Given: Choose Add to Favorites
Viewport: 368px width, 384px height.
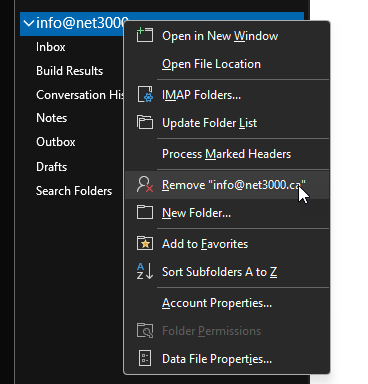Looking at the screenshot, I should click(x=227, y=244).
